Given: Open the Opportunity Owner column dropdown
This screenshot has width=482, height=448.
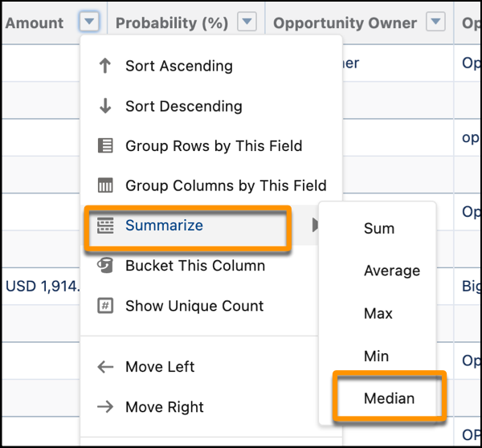Looking at the screenshot, I should click(x=436, y=22).
